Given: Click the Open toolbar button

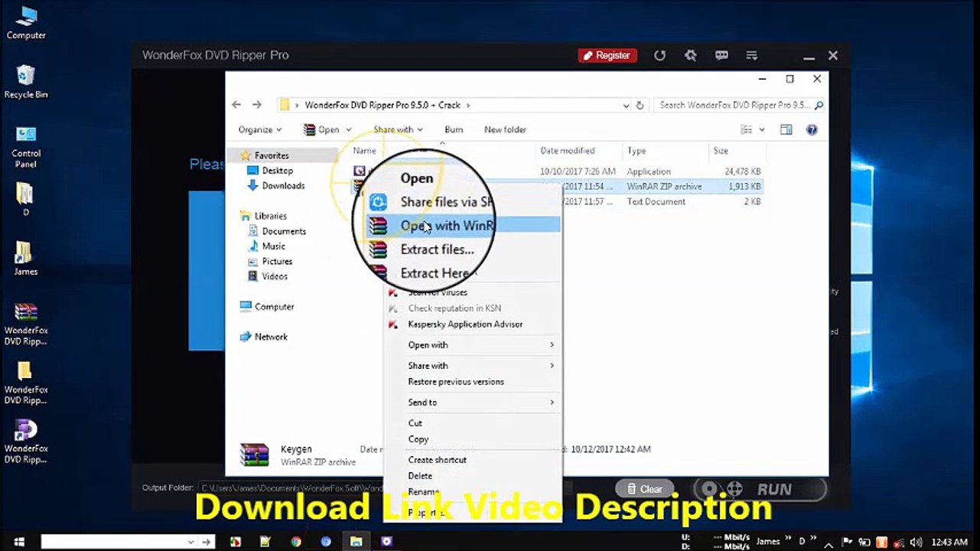Looking at the screenshot, I should 321,130.
